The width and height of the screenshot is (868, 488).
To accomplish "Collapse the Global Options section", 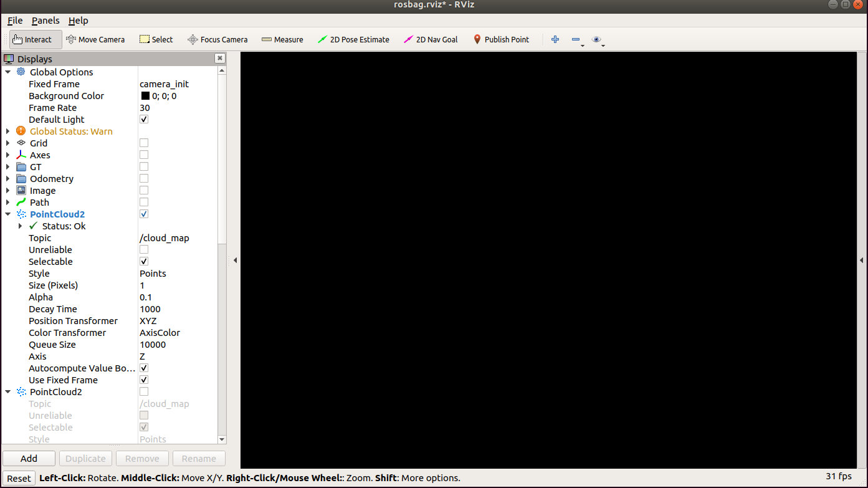I will [x=8, y=72].
